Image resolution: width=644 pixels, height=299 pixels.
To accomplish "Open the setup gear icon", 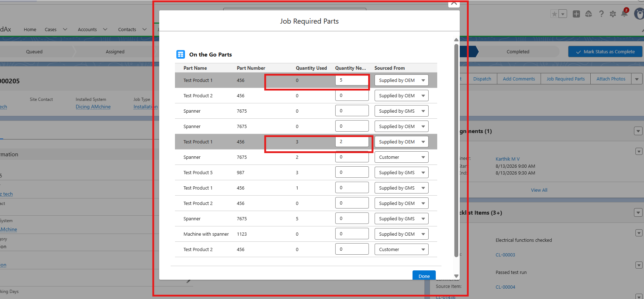I will 613,14.
